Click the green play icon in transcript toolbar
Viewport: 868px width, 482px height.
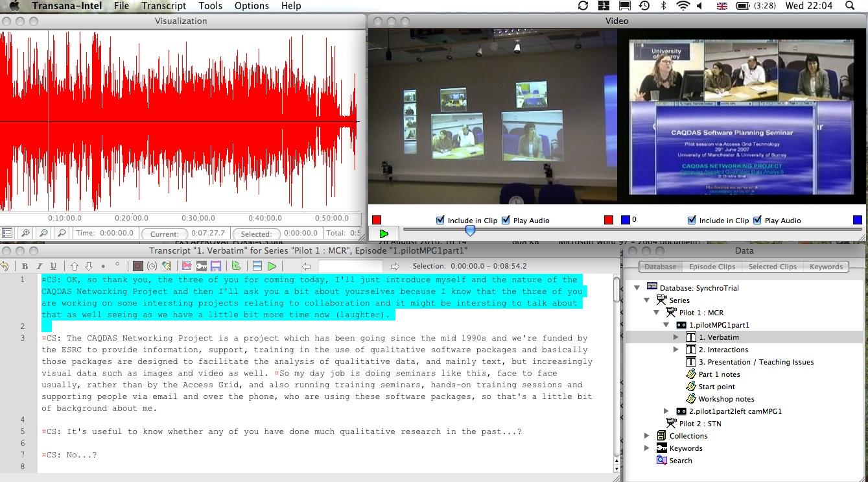pos(272,266)
